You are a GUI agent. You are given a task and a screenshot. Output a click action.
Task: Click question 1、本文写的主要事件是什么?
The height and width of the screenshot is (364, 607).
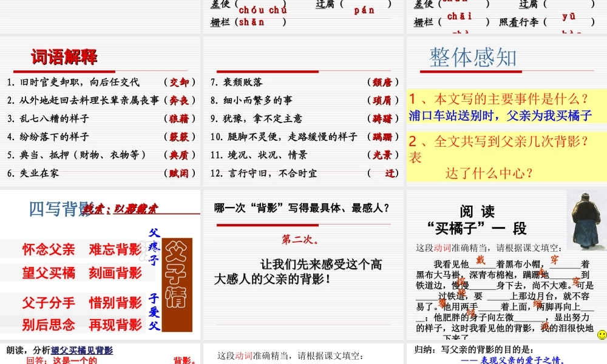pos(498,99)
